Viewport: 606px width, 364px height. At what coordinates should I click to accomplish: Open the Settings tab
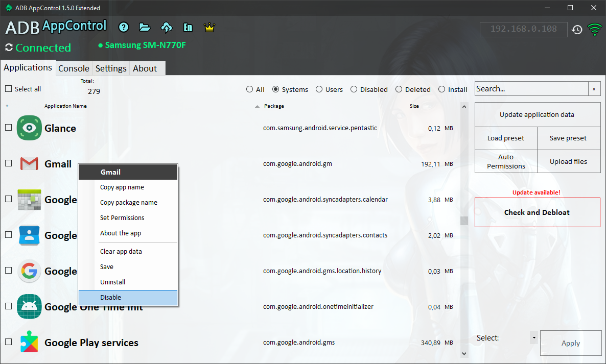tap(111, 68)
